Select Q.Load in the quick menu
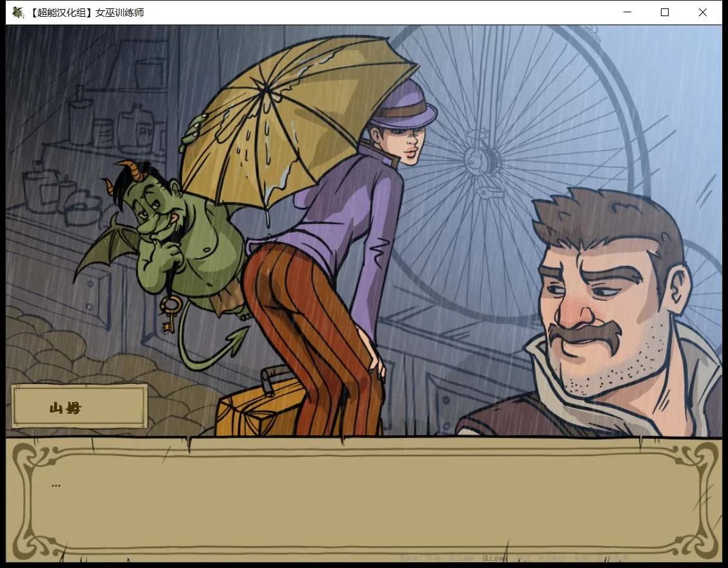The width and height of the screenshot is (728, 568). pos(495,558)
